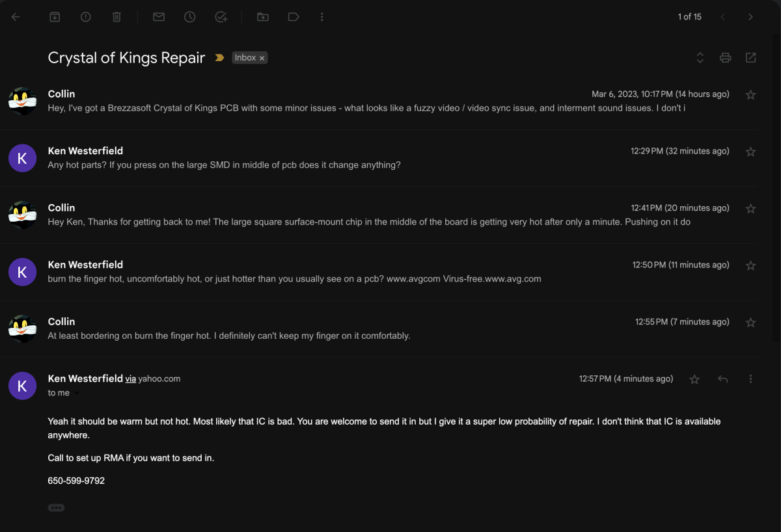The height and width of the screenshot is (532, 781).
Task: Open the toolbar More options menu
Action: (x=322, y=17)
